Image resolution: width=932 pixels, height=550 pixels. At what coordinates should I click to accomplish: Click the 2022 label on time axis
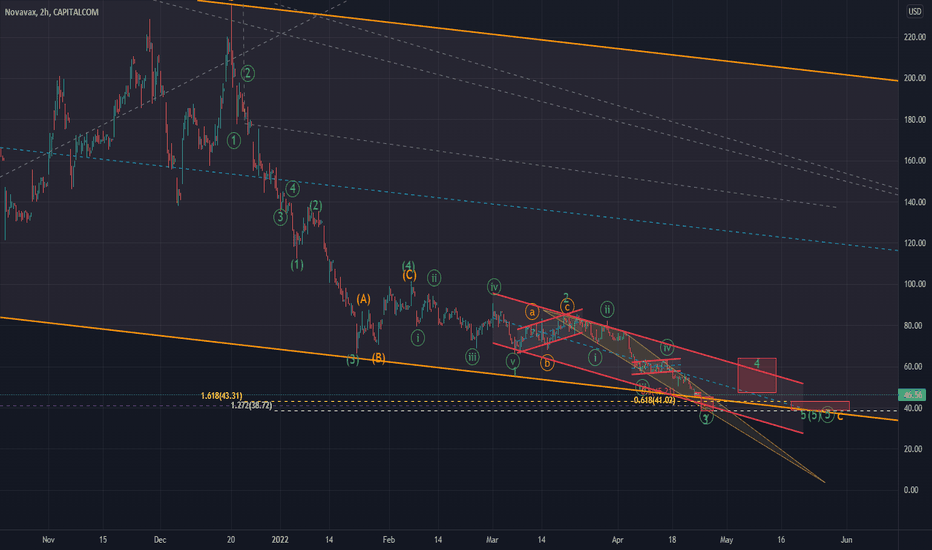coord(280,540)
